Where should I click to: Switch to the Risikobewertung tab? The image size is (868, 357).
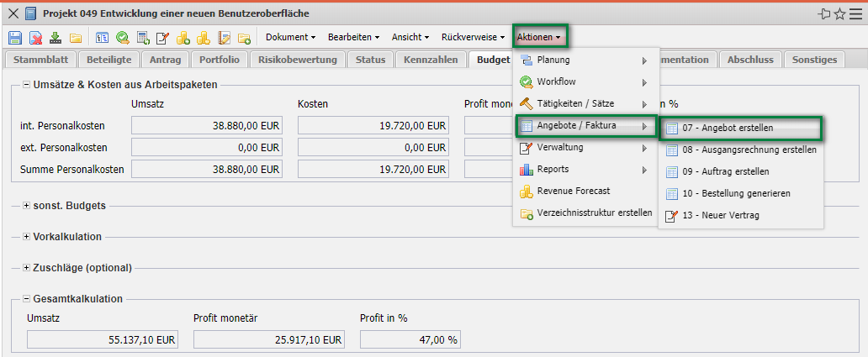(297, 60)
